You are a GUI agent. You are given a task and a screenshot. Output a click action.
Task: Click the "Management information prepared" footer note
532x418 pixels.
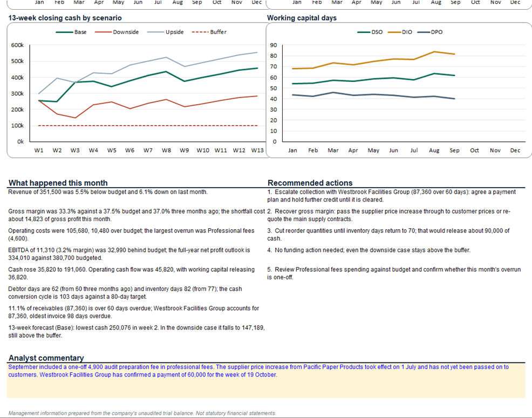click(x=142, y=413)
